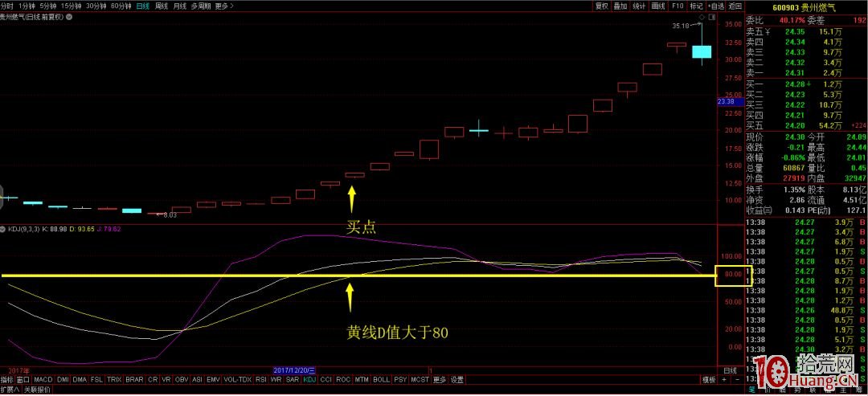Switch to the 分时 intraday chart
The height and width of the screenshot is (396, 868).
click(7, 6)
